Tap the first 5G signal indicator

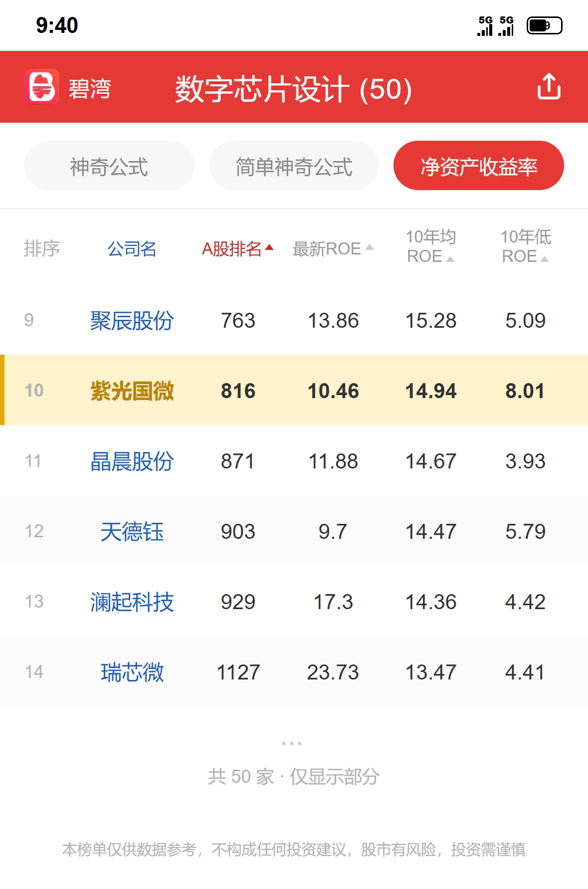(485, 26)
